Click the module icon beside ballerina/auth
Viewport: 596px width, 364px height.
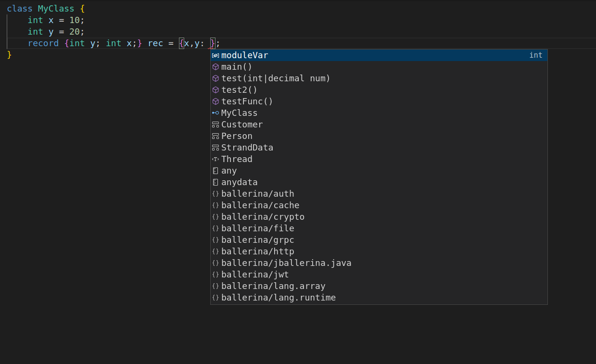pyautogui.click(x=216, y=194)
